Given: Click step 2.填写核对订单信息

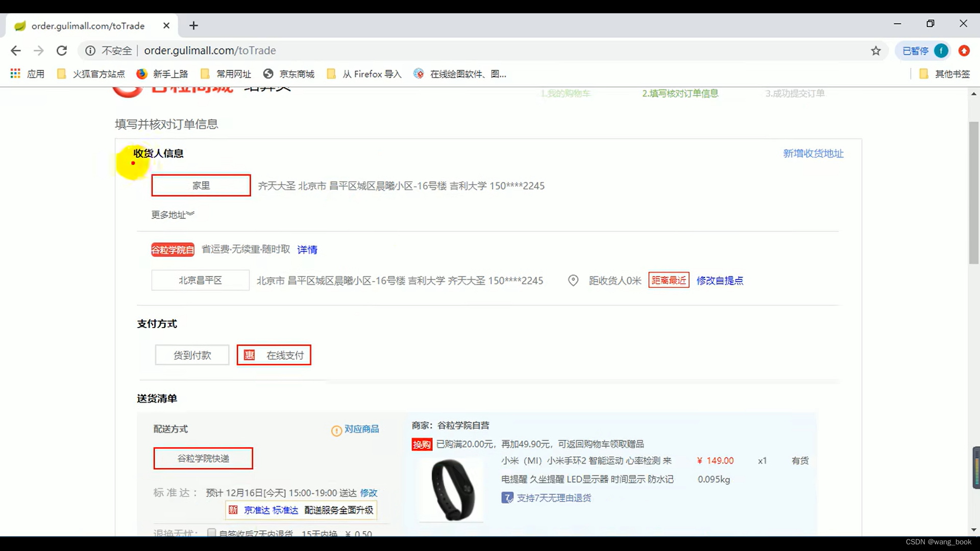Looking at the screenshot, I should click(680, 93).
